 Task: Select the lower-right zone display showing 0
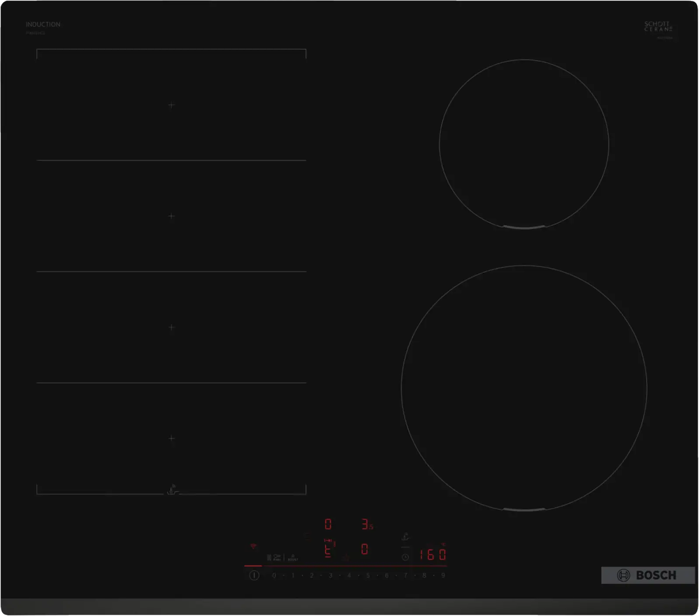(x=365, y=549)
